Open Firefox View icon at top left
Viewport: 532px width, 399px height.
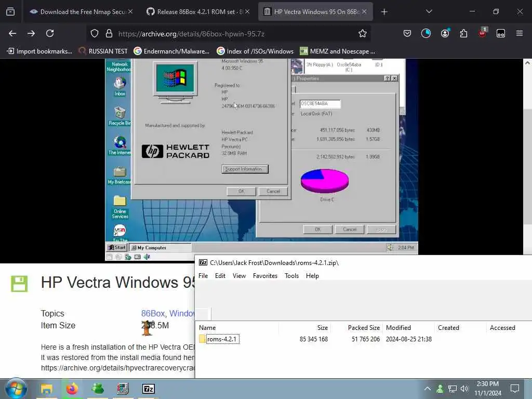(x=10, y=12)
